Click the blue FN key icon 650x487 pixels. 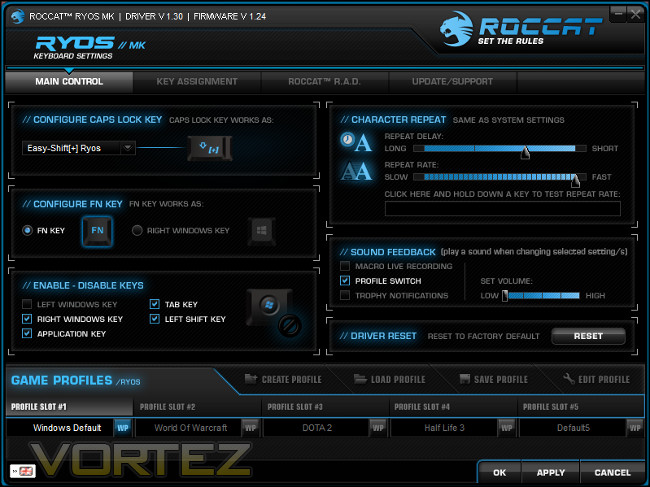tap(97, 230)
